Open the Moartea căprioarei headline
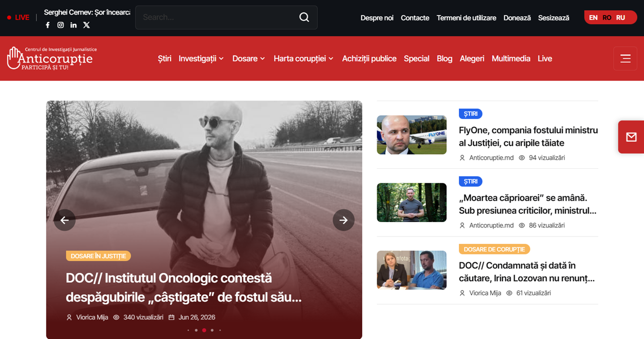644x339 pixels. [528, 204]
